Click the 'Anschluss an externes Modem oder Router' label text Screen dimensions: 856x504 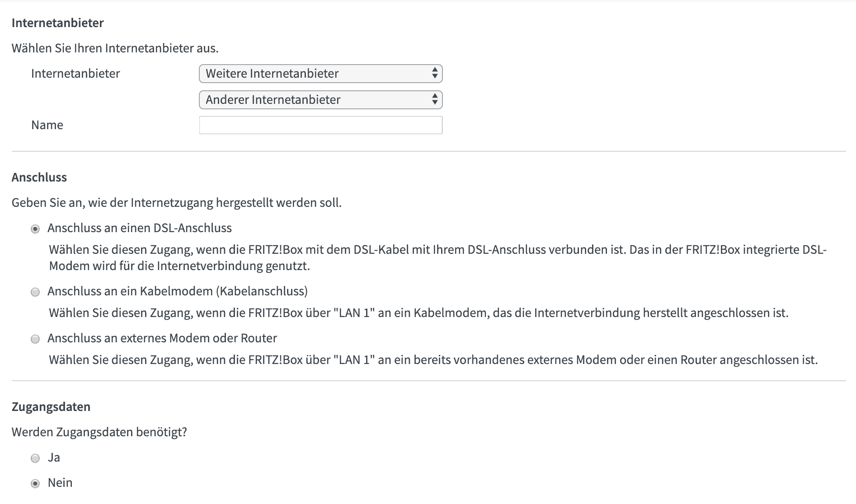click(162, 338)
